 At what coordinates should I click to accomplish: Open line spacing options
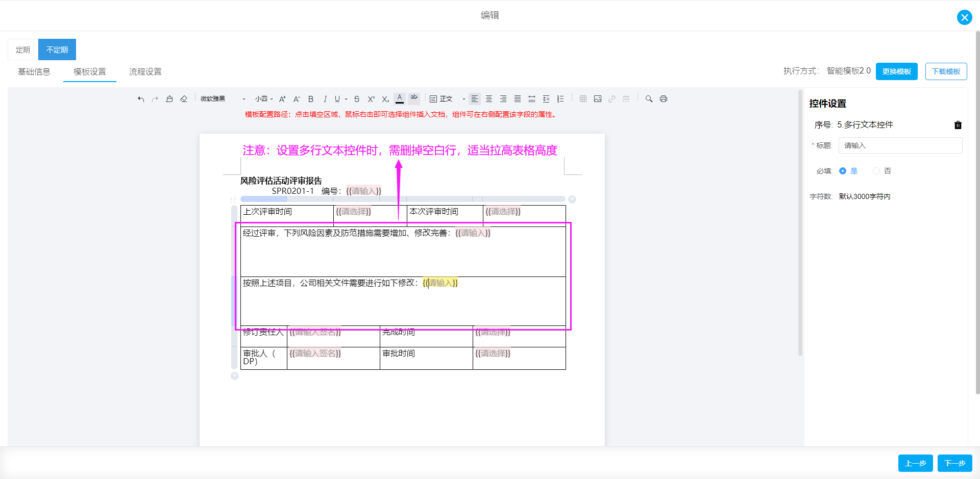(546, 99)
